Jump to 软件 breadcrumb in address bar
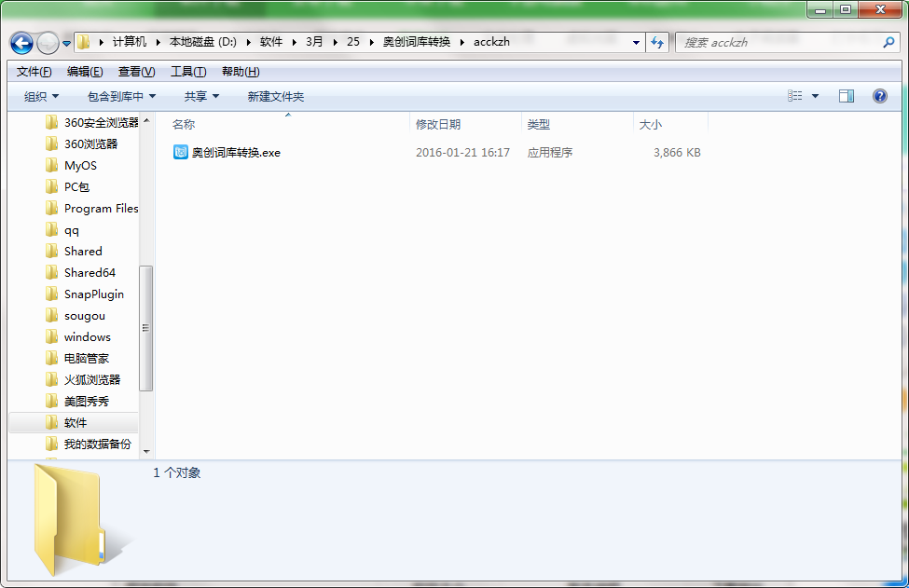The width and height of the screenshot is (909, 588). 271,42
